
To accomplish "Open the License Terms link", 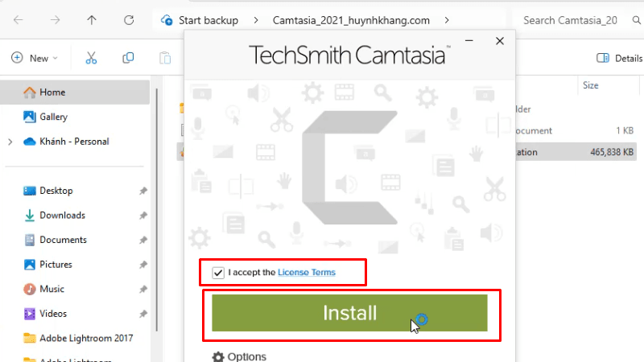I will 307,273.
